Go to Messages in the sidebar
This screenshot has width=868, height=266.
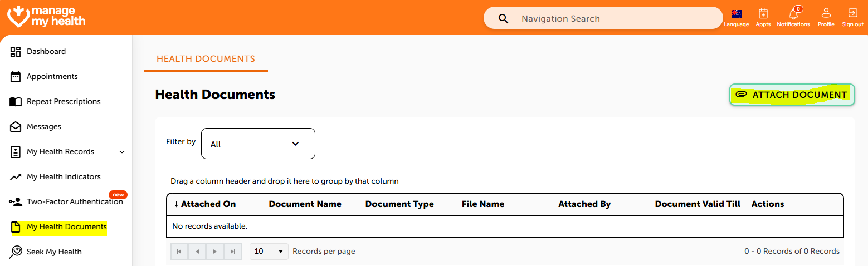(x=43, y=126)
